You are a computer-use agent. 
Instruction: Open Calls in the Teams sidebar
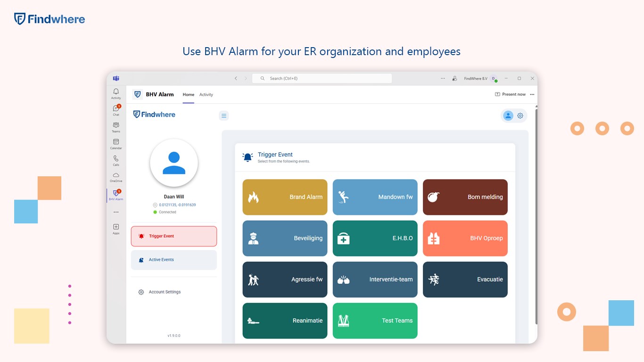click(116, 161)
